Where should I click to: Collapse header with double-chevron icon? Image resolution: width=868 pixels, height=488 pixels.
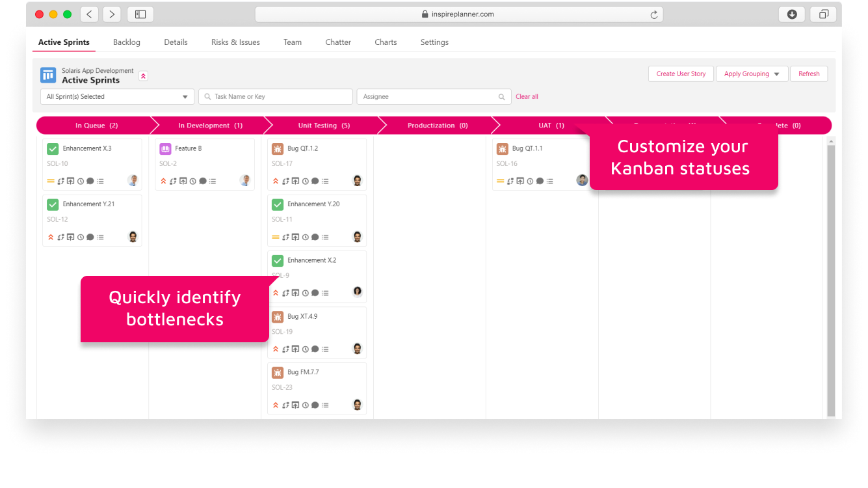[x=144, y=76]
